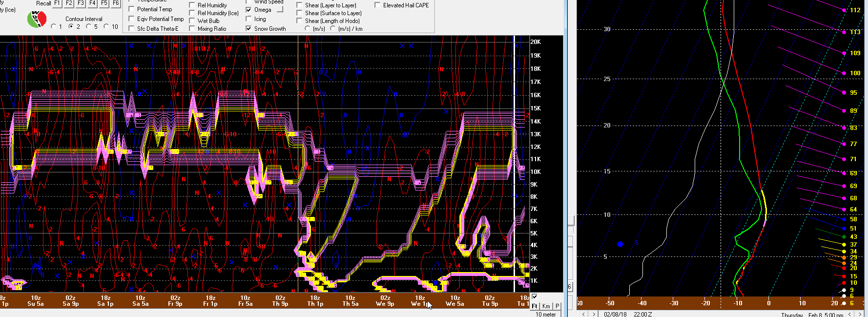Viewport: 868px width, 317px height.
Task: Select the (m/s) / km shear radio
Action: tap(332, 28)
